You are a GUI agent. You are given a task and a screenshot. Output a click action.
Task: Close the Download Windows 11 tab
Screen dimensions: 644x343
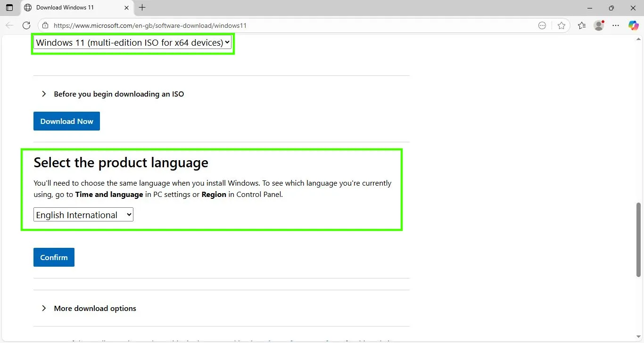[126, 8]
